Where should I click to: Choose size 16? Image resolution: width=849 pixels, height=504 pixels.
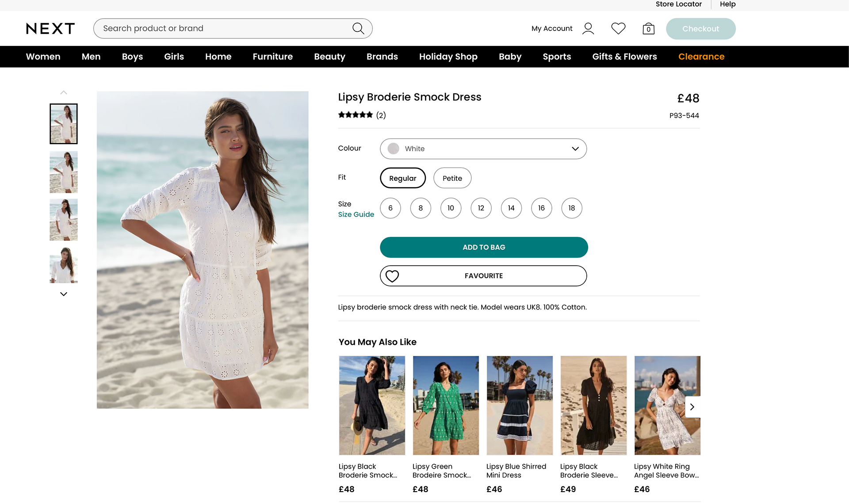(x=542, y=208)
